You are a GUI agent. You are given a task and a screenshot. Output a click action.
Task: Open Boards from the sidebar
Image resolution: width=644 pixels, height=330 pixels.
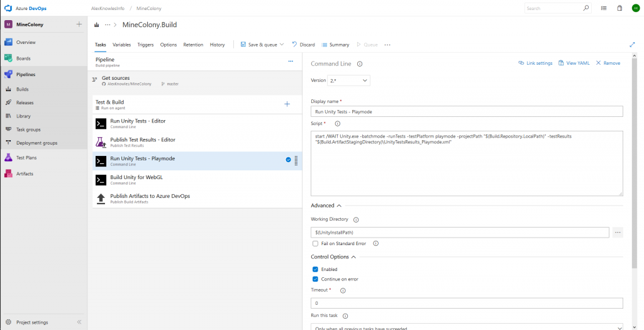[23, 58]
